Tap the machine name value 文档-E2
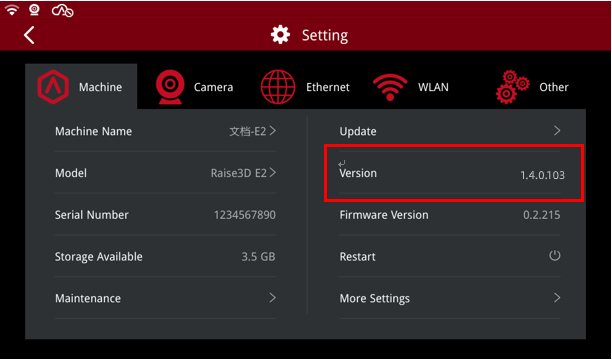 click(247, 131)
